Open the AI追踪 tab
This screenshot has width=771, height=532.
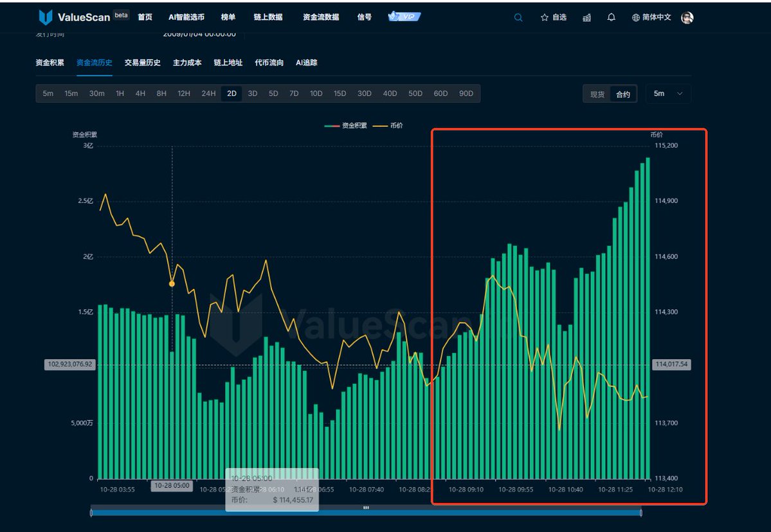[x=306, y=63]
